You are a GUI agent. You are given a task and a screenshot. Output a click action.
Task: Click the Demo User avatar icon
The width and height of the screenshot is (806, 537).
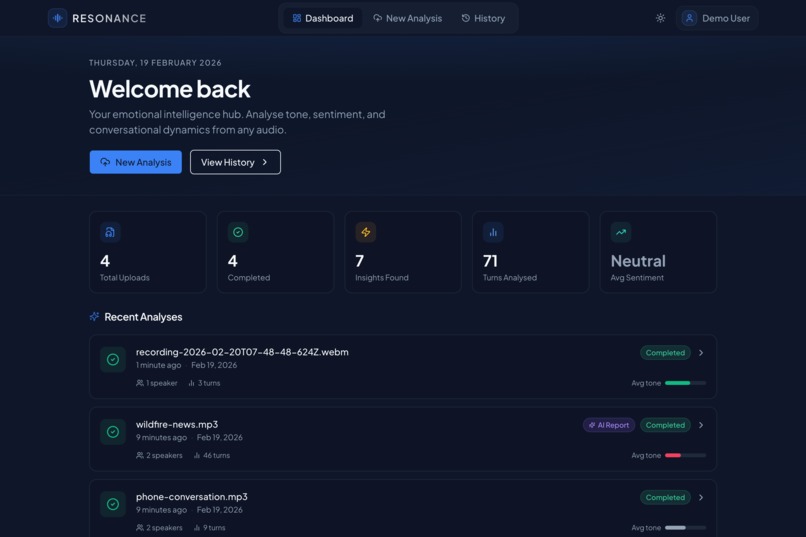coord(689,18)
